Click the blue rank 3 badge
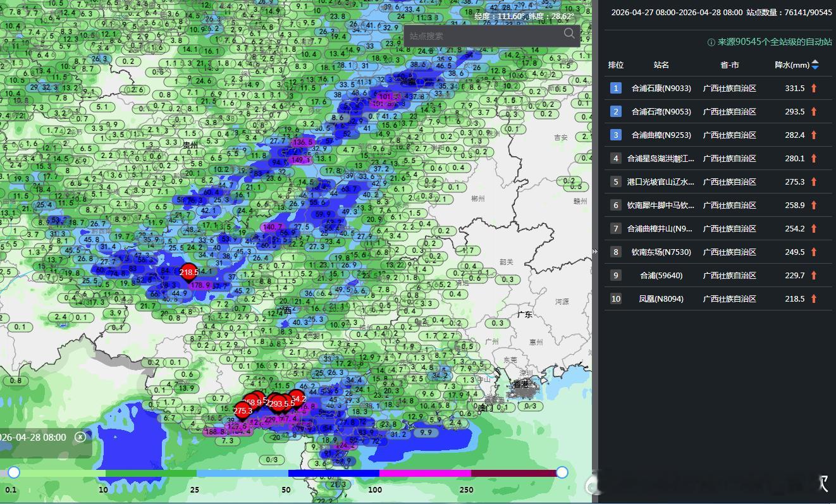836x504 pixels. pos(616,135)
